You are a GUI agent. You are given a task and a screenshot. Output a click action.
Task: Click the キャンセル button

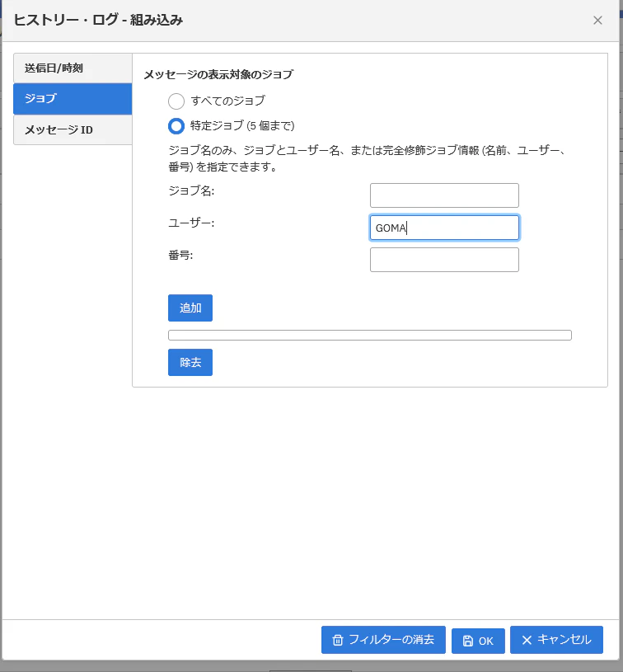click(x=556, y=640)
